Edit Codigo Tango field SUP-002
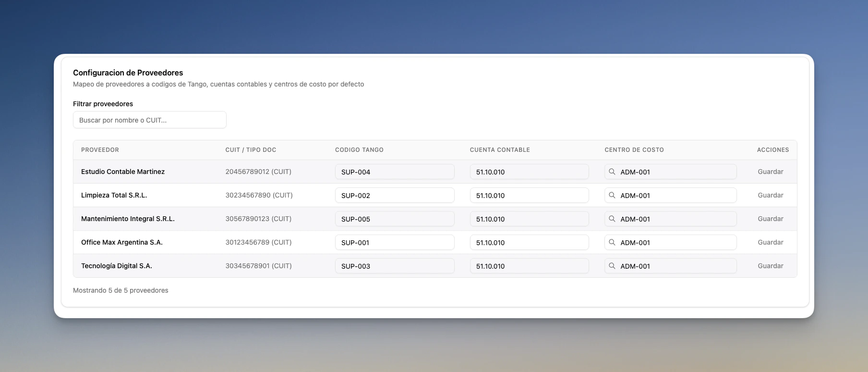Screen dimensions: 868x372 [395, 195]
